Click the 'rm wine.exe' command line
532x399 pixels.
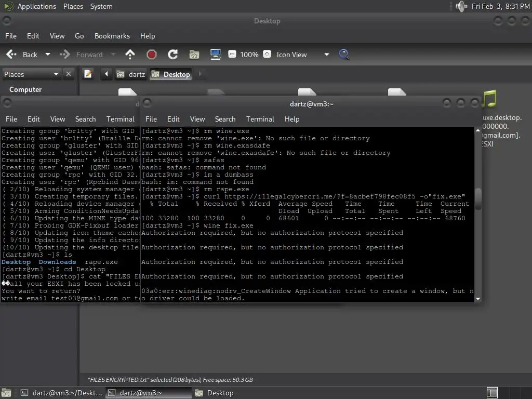[x=195, y=131]
